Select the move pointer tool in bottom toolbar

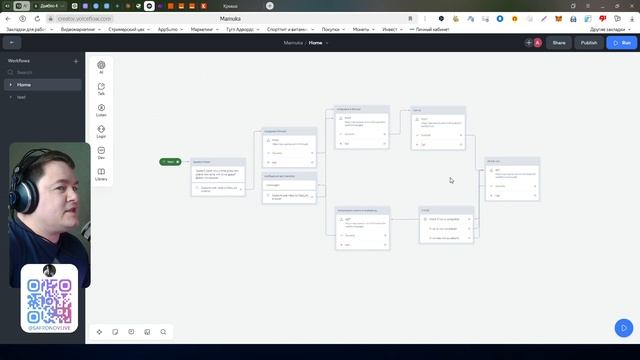(99, 332)
